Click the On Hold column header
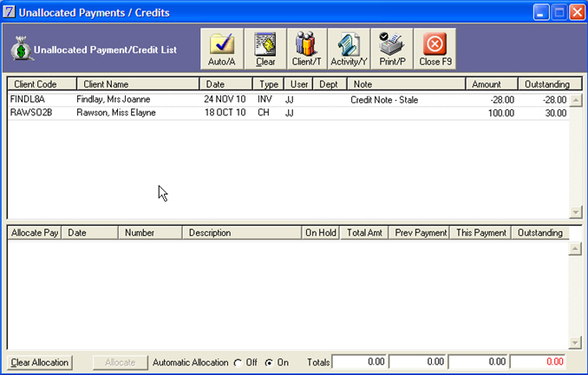588x375 pixels. pyautogui.click(x=321, y=233)
